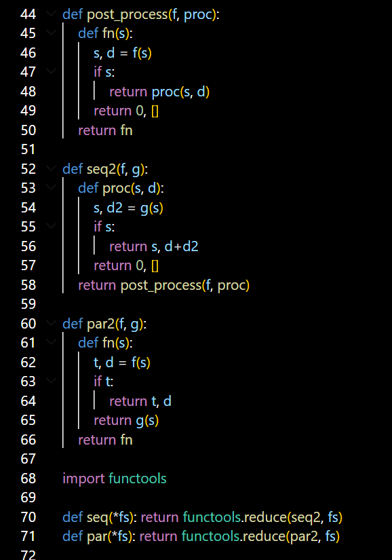Viewport: 392px width, 560px height.
Task: Collapse the fn definition fold at line 61
Action: pos(52,343)
